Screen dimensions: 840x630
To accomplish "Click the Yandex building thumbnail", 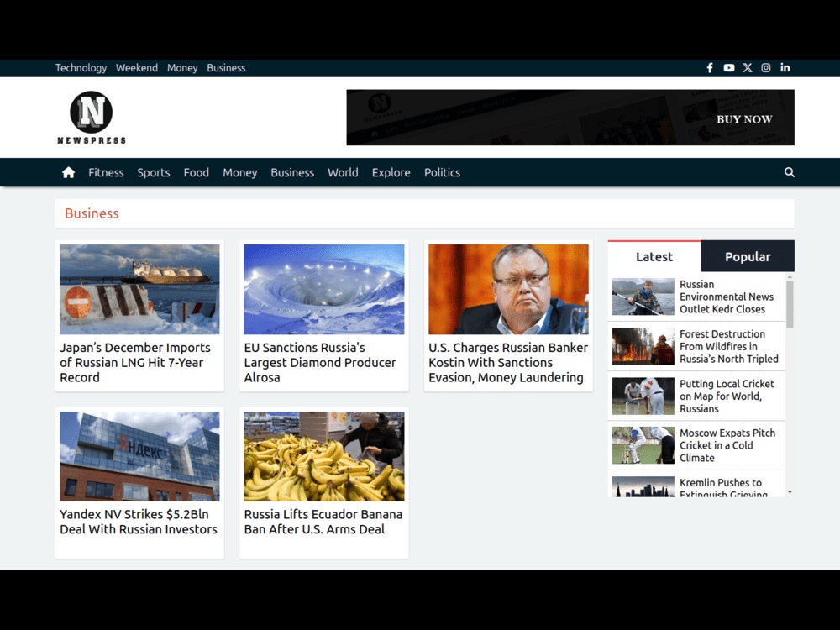I will 139,456.
